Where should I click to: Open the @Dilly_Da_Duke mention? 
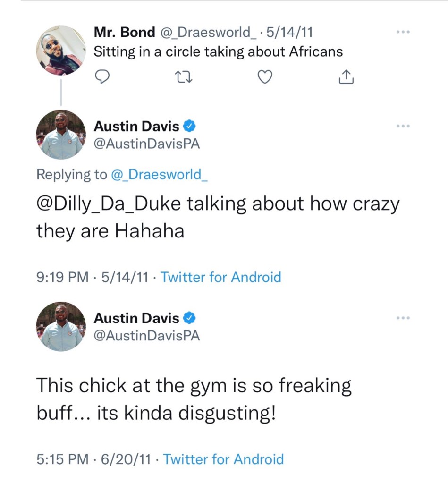coord(110,204)
